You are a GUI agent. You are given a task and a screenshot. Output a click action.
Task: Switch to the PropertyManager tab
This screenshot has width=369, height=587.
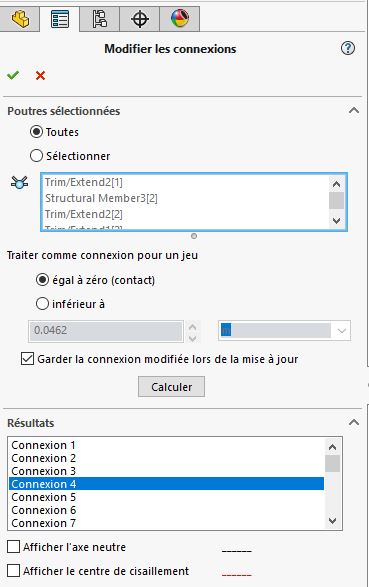click(60, 19)
